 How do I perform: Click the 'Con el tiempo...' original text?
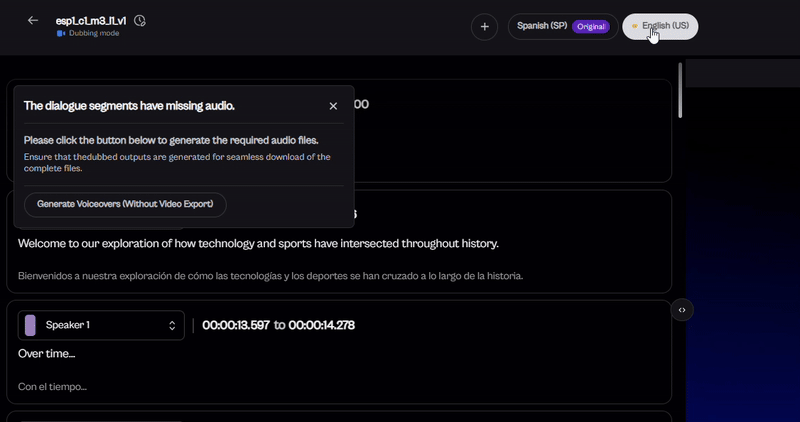pos(52,387)
